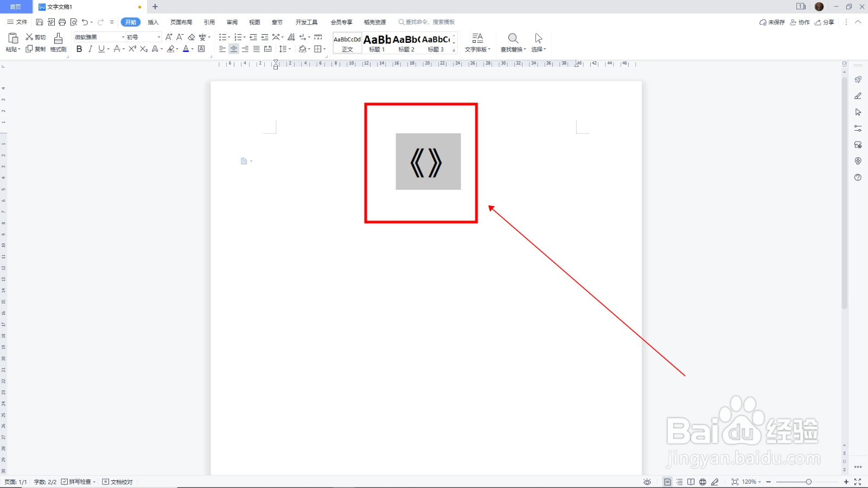Toggle Underline formatting
This screenshot has width=868, height=488.
click(x=101, y=49)
